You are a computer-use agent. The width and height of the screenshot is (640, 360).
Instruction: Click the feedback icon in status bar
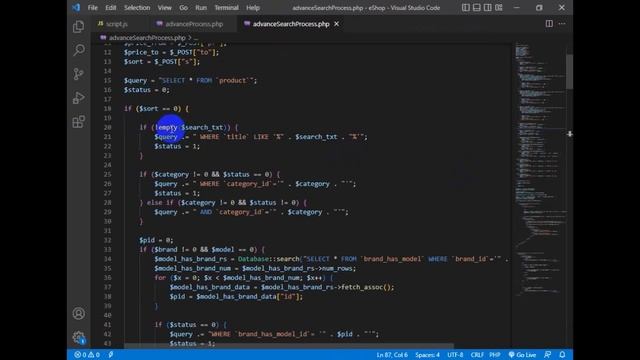[547, 355]
